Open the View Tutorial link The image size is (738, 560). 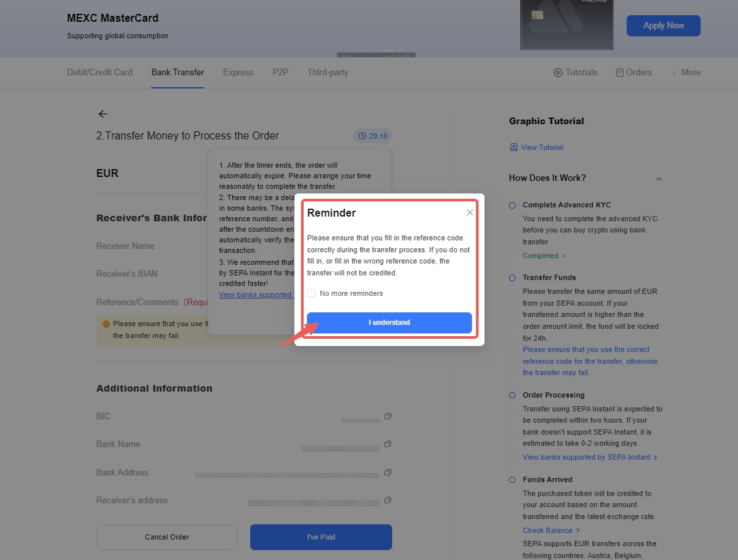[x=542, y=147]
